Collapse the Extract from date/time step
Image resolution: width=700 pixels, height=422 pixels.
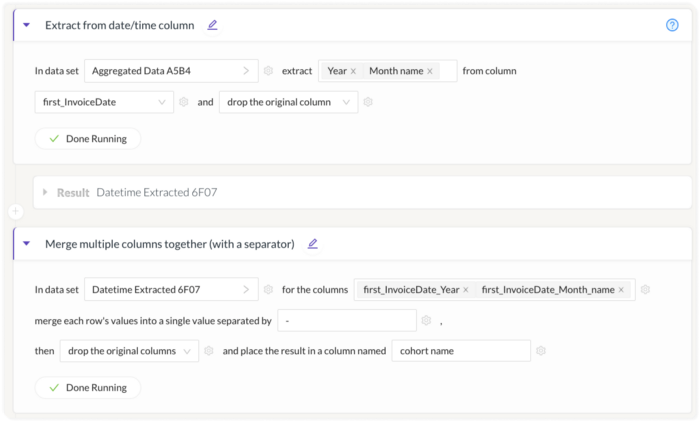[26, 25]
